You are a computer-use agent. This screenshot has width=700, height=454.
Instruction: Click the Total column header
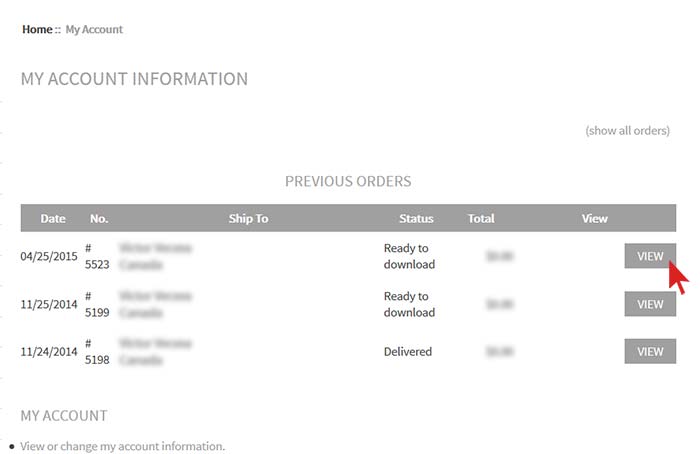(481, 218)
